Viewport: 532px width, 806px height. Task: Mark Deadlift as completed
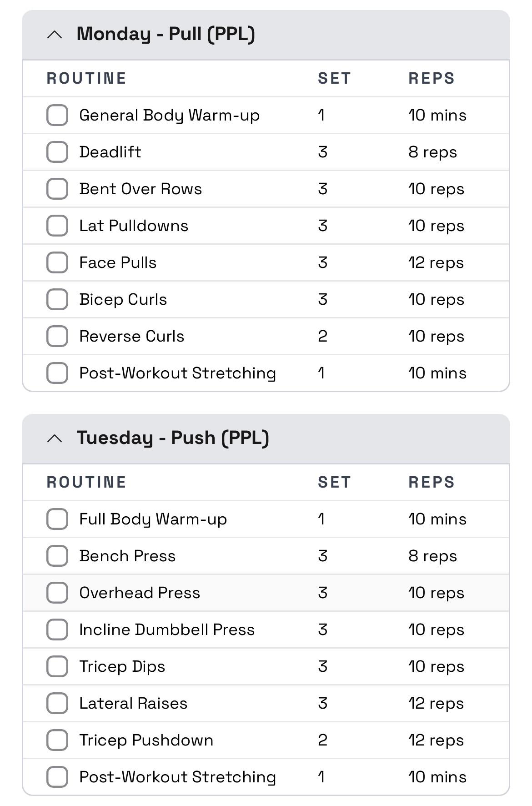coord(57,152)
